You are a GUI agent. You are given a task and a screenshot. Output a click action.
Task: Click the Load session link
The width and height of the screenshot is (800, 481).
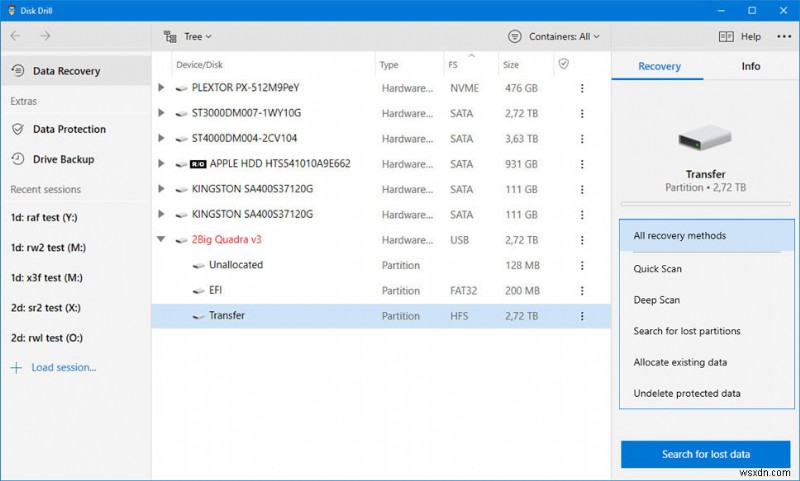coord(63,367)
